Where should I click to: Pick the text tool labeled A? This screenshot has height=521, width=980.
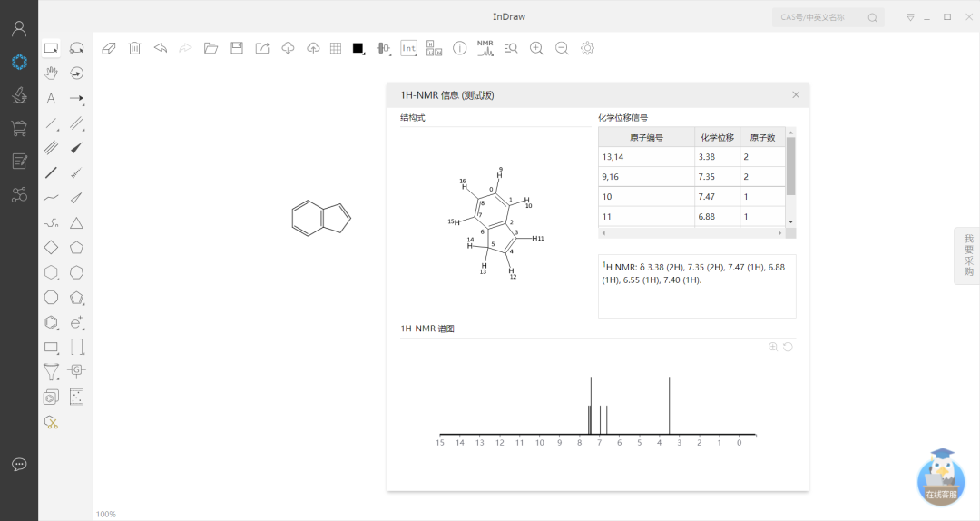click(x=51, y=98)
